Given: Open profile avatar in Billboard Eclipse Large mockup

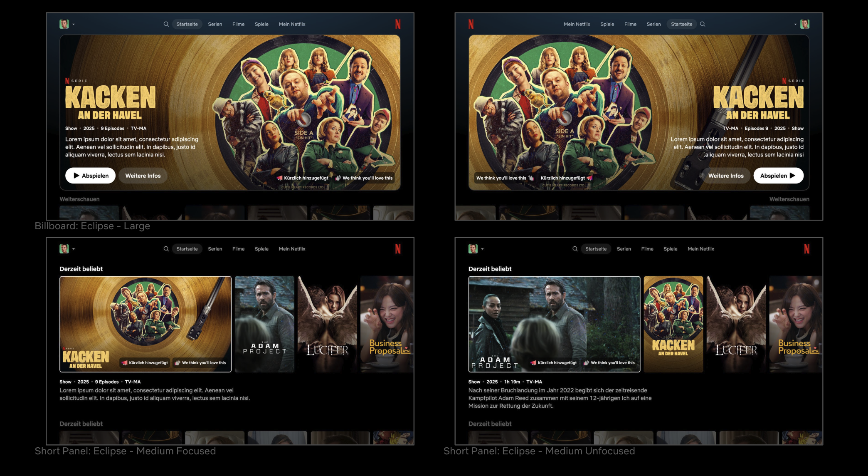Looking at the screenshot, I should pos(64,24).
